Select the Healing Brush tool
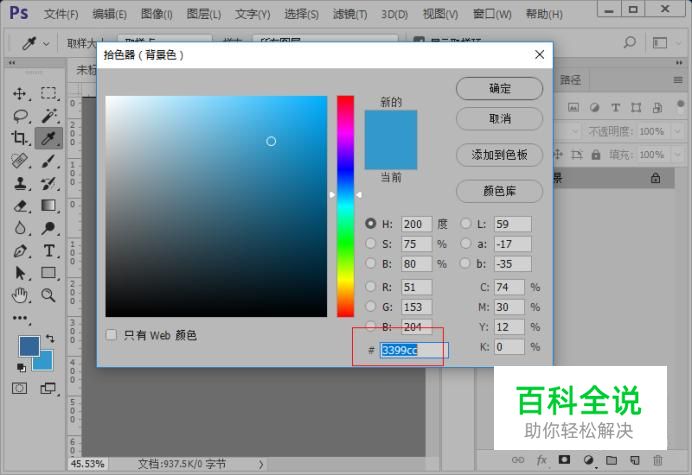692x475 pixels. coord(19,161)
